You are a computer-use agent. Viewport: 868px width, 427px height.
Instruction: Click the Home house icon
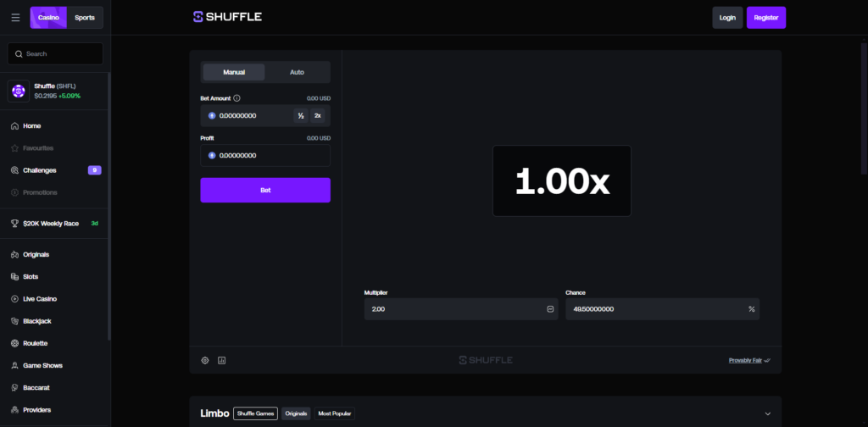click(15, 126)
